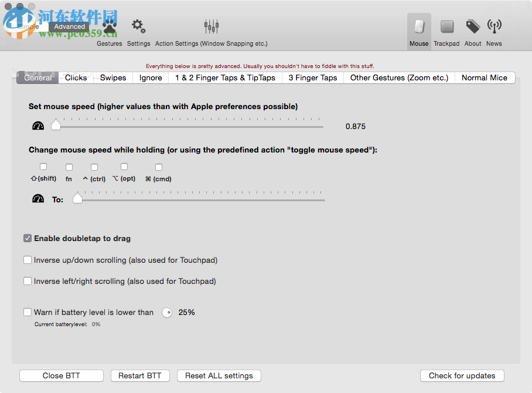
Task: Toggle the fn modifier checkbox
Action: tap(69, 167)
